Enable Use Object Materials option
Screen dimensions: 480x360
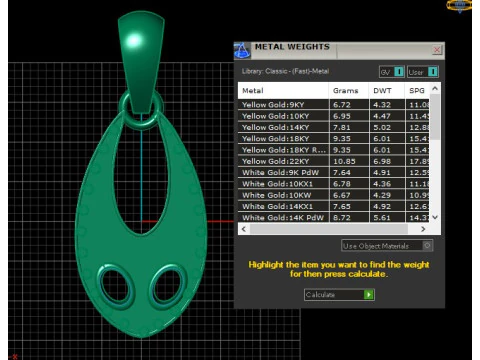point(387,246)
